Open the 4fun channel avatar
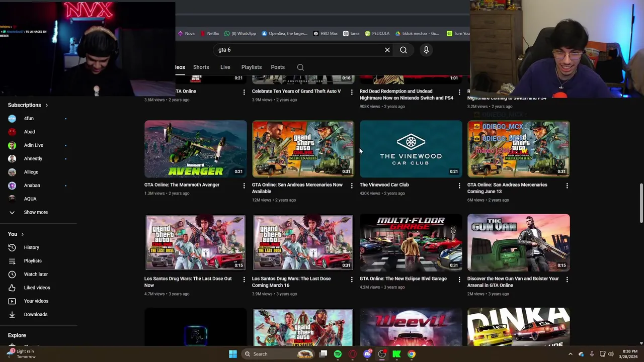The image size is (644, 362). pyautogui.click(x=12, y=119)
